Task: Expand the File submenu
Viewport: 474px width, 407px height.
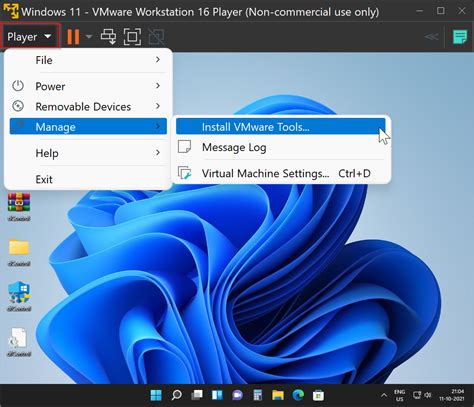Action: click(88, 60)
